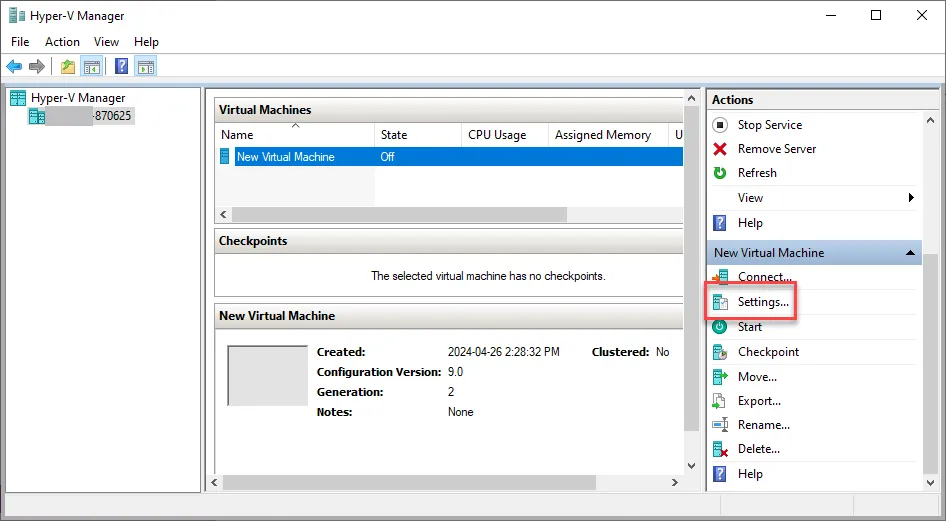The width and height of the screenshot is (946, 521).
Task: Click the Connect... action
Action: [764, 277]
